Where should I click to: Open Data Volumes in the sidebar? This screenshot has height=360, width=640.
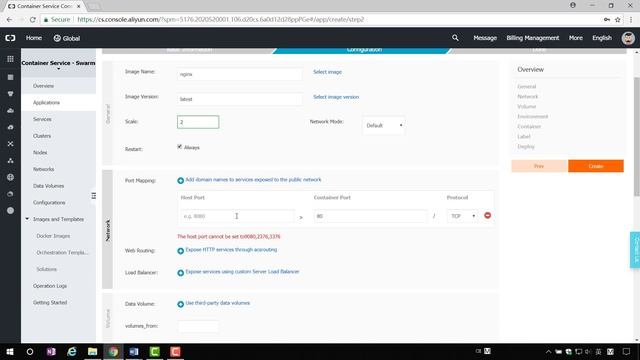[x=49, y=186]
